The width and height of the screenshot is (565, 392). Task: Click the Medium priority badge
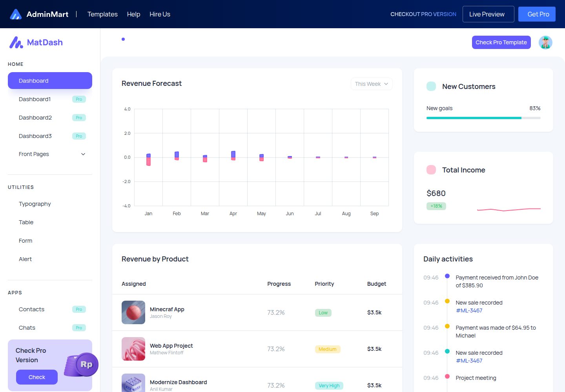click(328, 349)
